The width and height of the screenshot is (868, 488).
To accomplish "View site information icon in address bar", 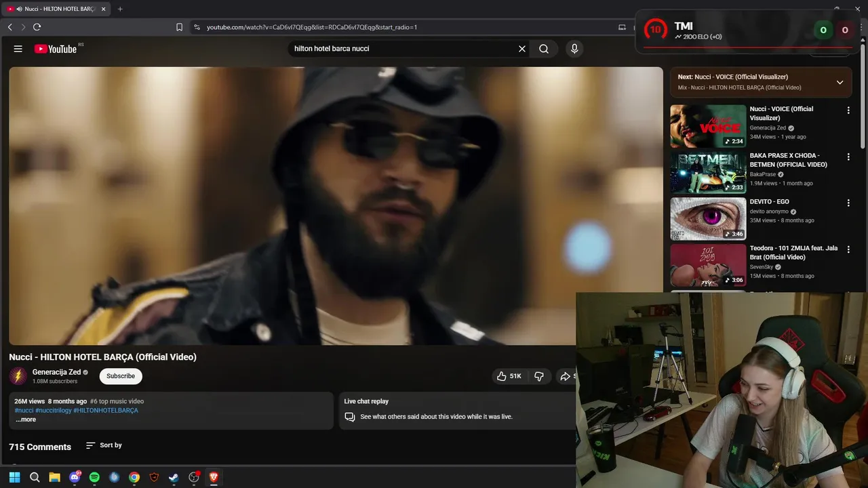I will point(197,27).
